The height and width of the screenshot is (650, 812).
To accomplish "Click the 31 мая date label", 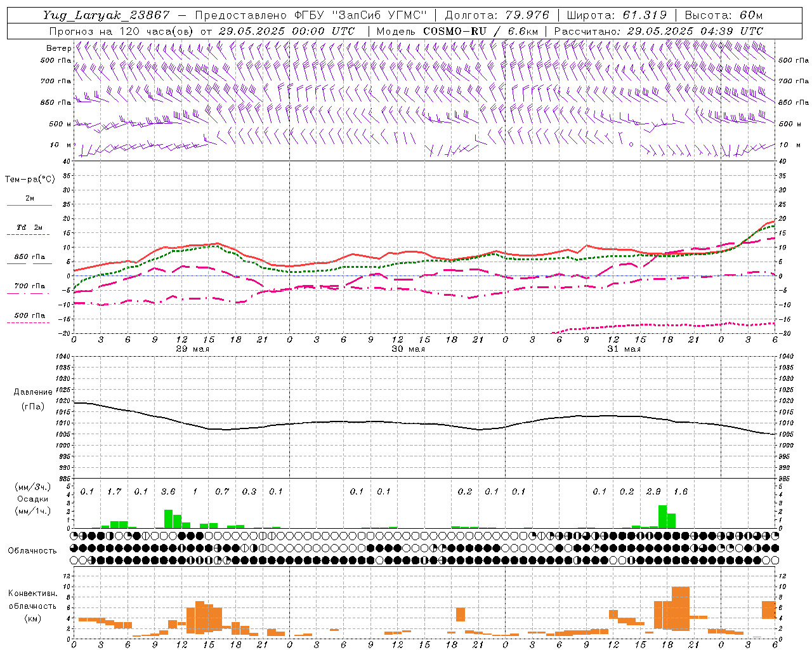I will (x=624, y=349).
